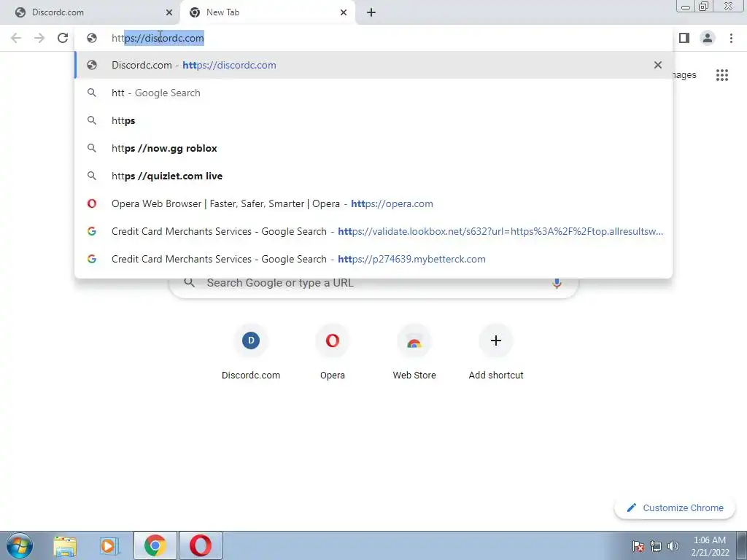This screenshot has height=560, width=747.
Task: Choose 'htt - Google Search' suggestion
Action: pyautogui.click(x=373, y=93)
